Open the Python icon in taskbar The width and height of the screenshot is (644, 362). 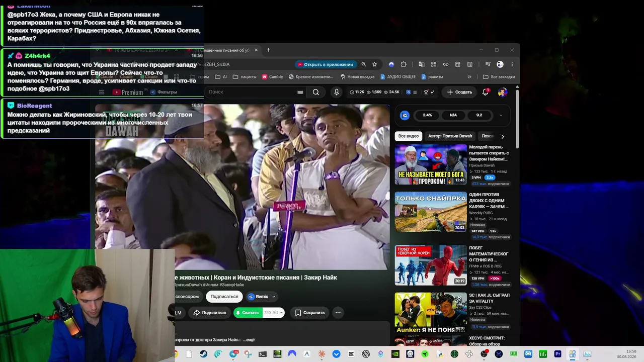(440, 354)
